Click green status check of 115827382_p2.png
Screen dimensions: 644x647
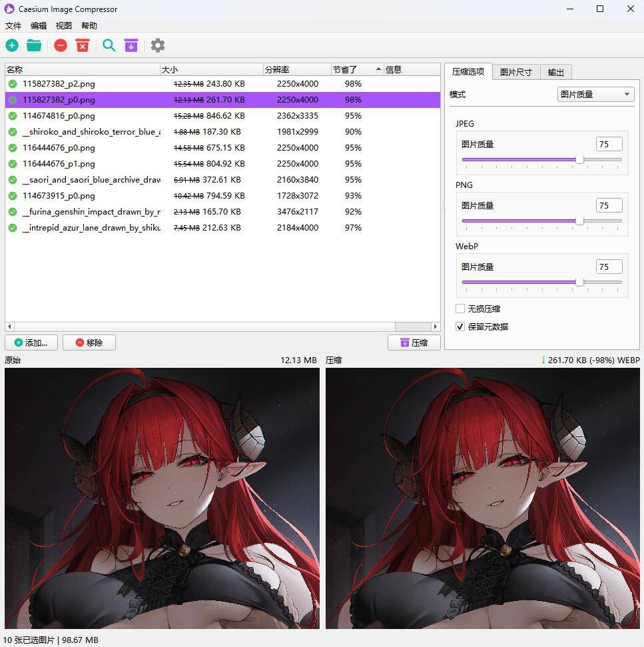point(13,84)
